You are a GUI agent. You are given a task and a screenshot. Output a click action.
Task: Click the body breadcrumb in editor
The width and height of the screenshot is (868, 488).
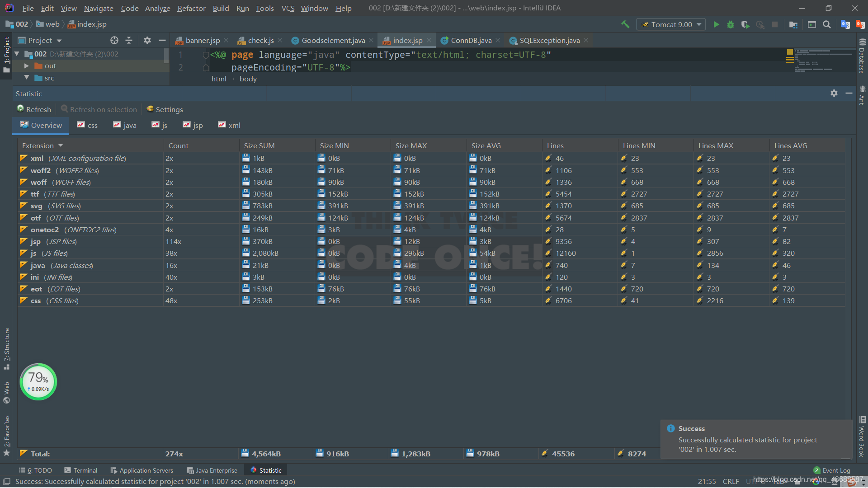point(248,79)
